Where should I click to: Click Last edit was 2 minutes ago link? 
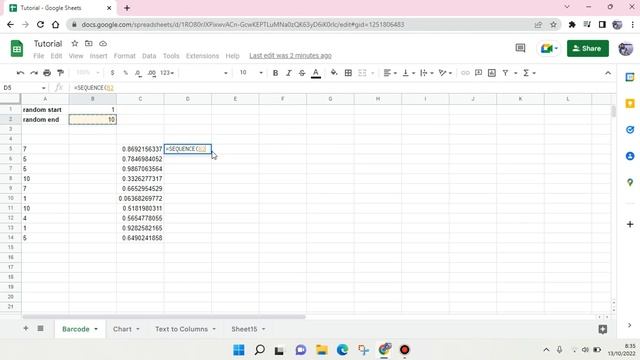coord(290,56)
